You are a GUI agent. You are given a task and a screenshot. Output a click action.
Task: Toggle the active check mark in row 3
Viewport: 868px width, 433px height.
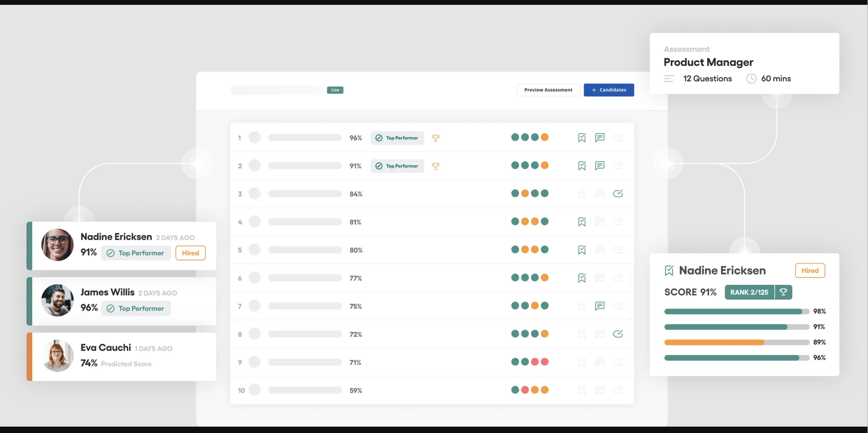pos(618,193)
